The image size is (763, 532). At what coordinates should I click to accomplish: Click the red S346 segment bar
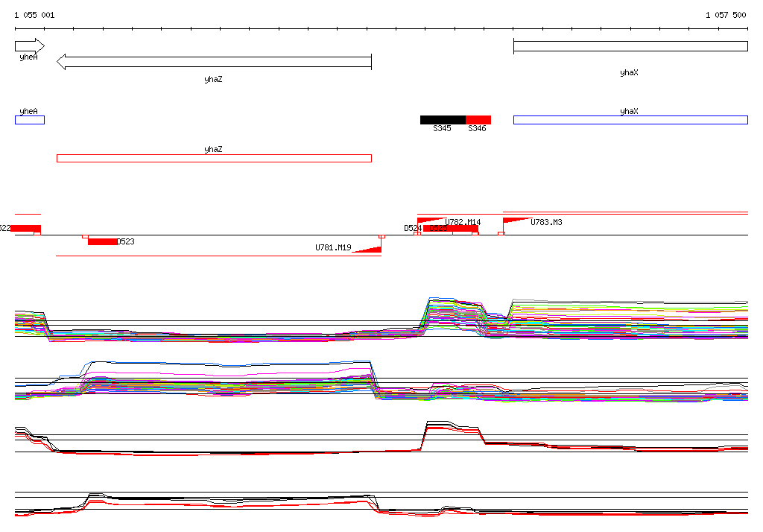[x=478, y=120]
